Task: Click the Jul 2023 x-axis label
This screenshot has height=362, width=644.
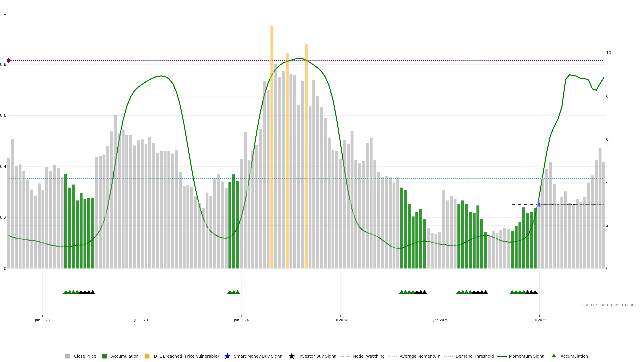Action: click(141, 320)
